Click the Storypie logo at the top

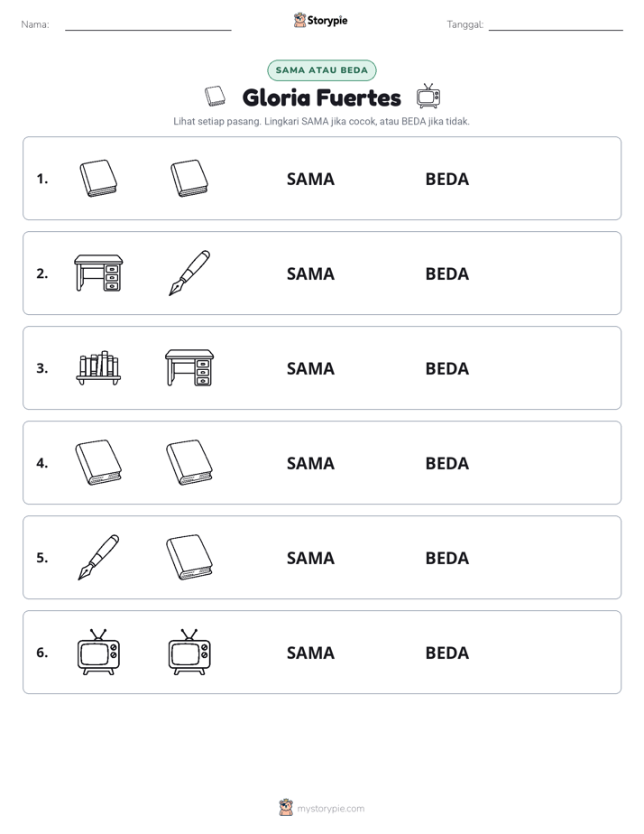pos(320,20)
